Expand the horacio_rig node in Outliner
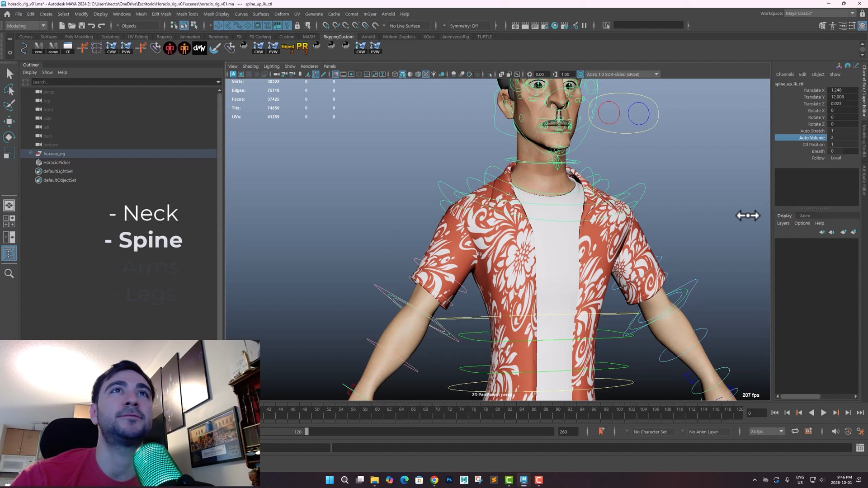Screen dimensions: 868x488 (30, 153)
